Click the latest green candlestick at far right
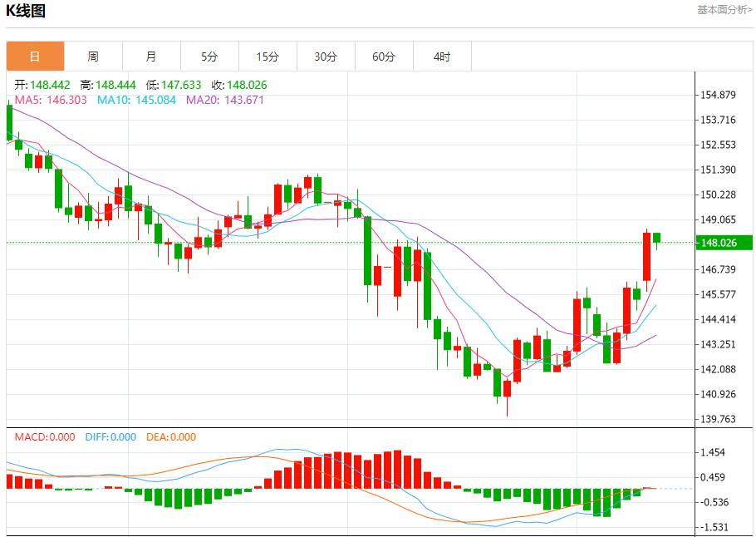This screenshot has height=537, width=756. click(x=656, y=238)
